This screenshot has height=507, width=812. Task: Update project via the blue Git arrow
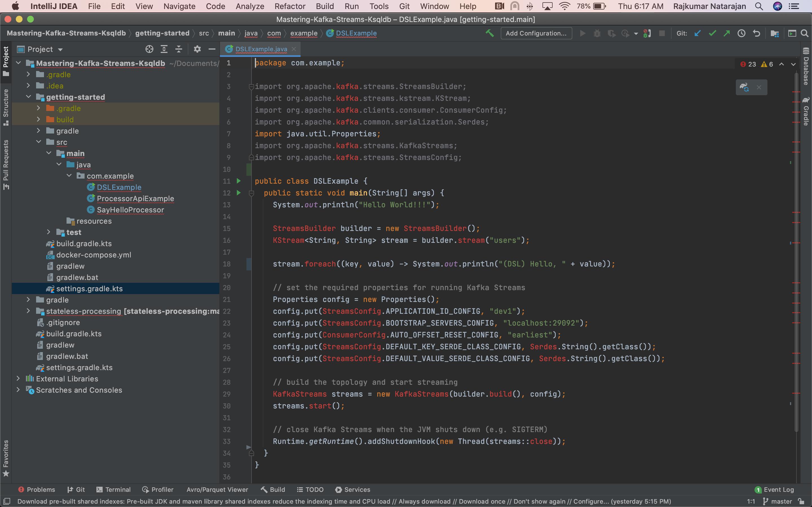click(698, 33)
